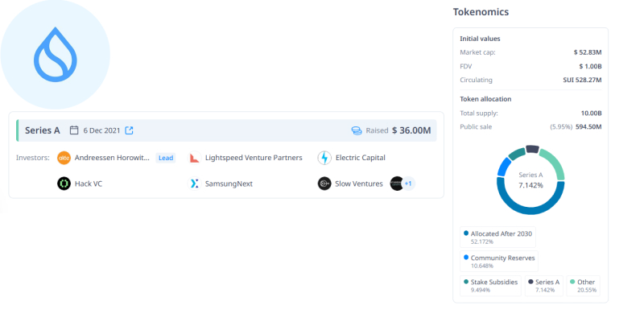Open the Electric Capital investor link
This screenshot has height=322, width=644.
pyautogui.click(x=361, y=158)
